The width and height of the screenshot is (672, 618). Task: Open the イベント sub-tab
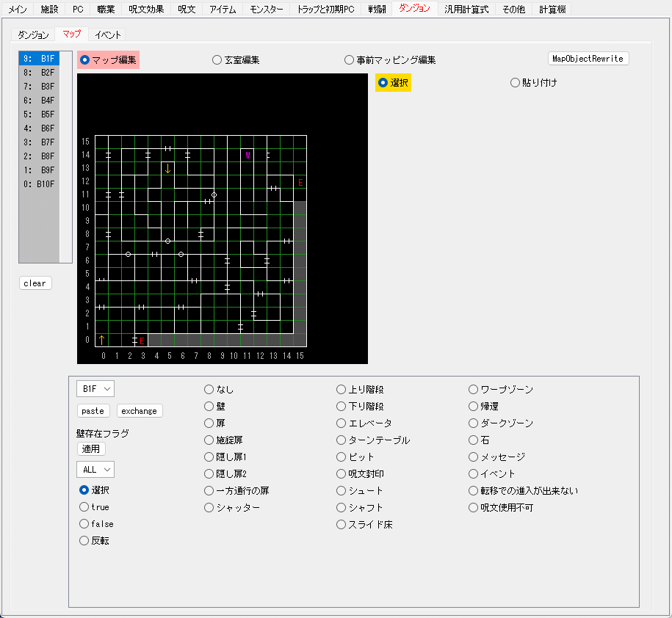tap(107, 34)
